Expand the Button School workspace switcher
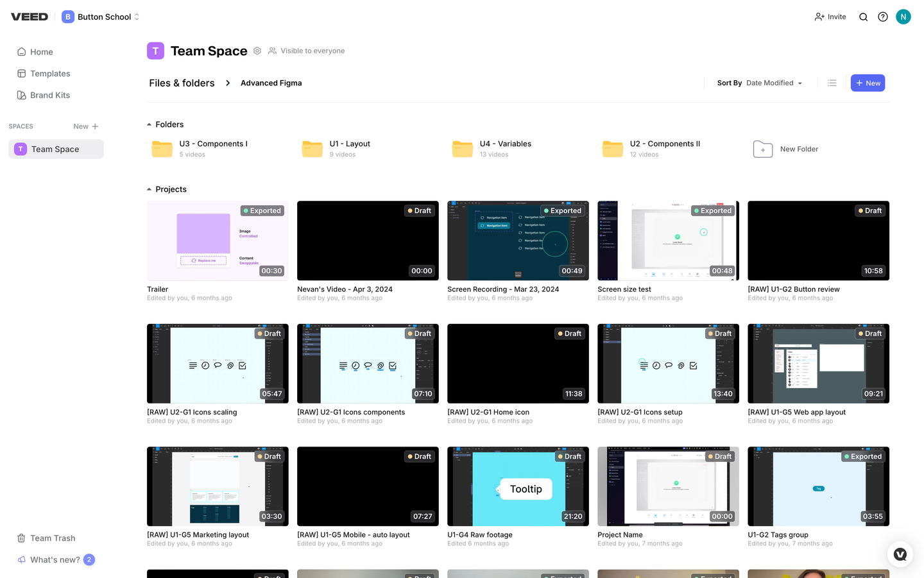The image size is (924, 578). (x=101, y=17)
